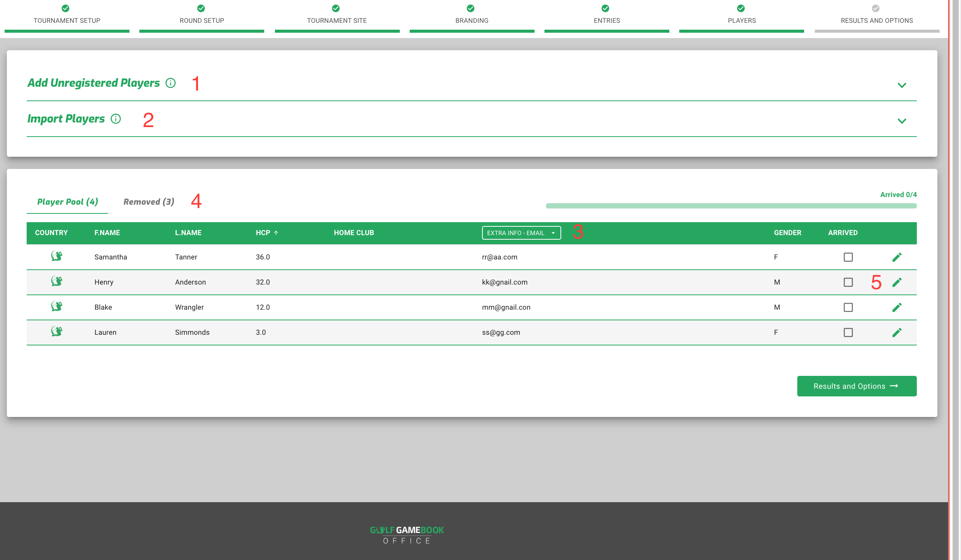The image size is (961, 560).
Task: Click the COUNTRY column header
Action: [51, 233]
